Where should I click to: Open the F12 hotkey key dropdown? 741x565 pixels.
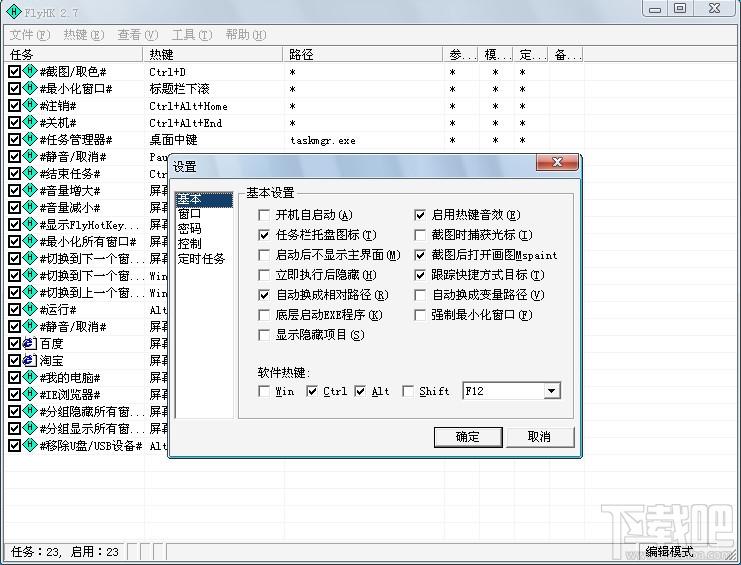551,391
